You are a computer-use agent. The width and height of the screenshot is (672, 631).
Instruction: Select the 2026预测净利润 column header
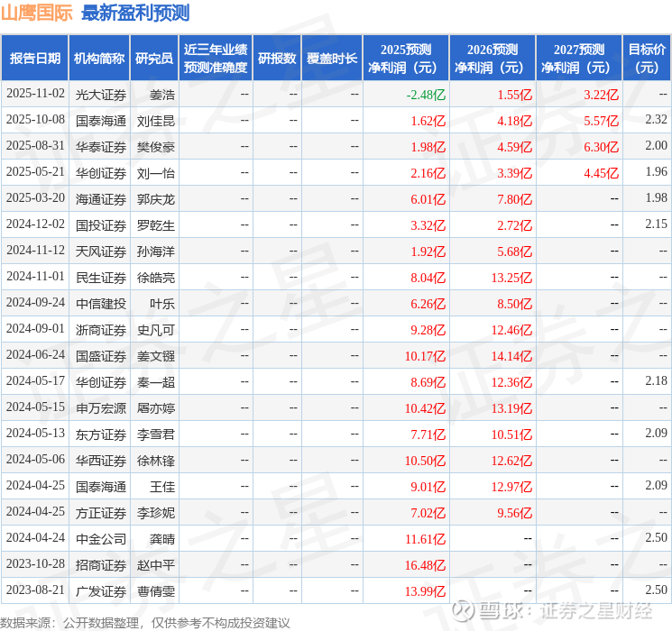[492, 59]
